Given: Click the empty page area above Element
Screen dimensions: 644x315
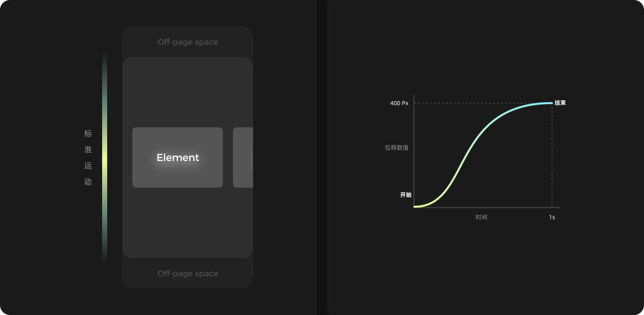Looking at the screenshot, I should click(x=188, y=92).
